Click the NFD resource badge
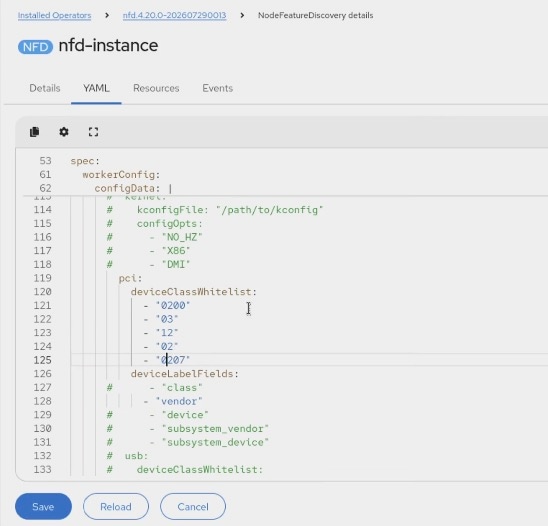The height and width of the screenshot is (526, 548). click(35, 47)
